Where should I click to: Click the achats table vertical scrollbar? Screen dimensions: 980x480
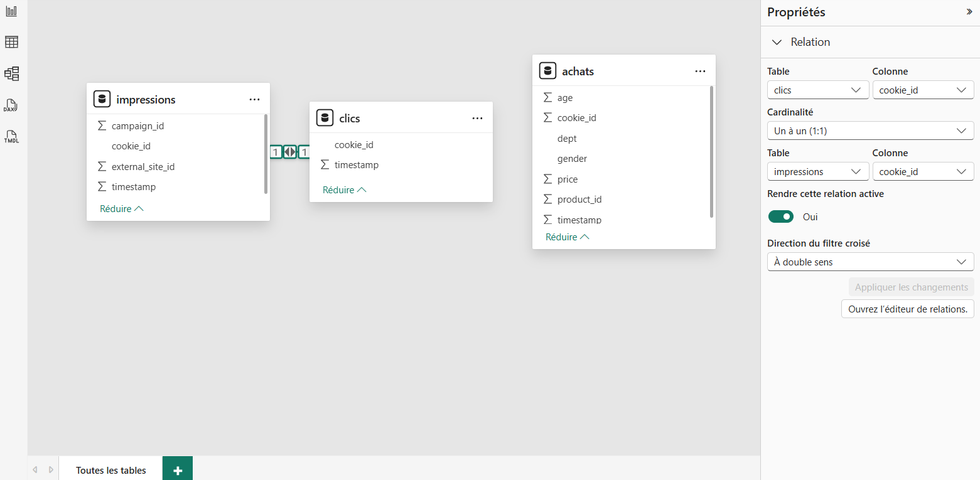pos(711,151)
